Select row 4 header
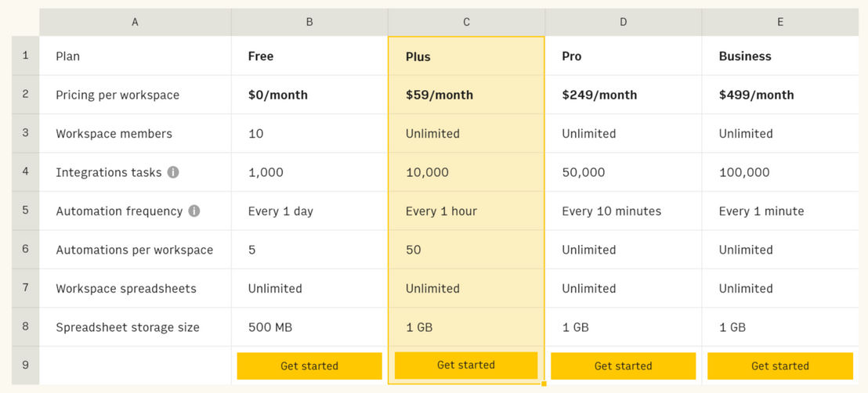 [26, 172]
